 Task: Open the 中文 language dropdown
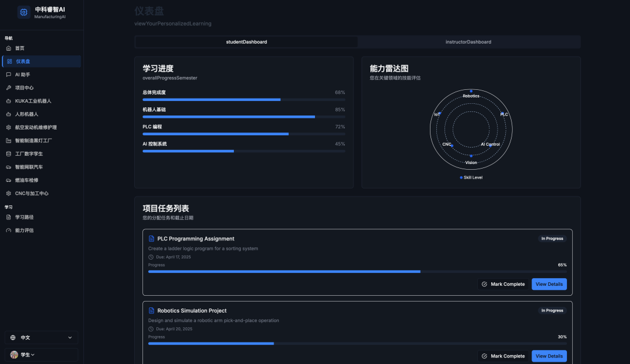(41, 337)
